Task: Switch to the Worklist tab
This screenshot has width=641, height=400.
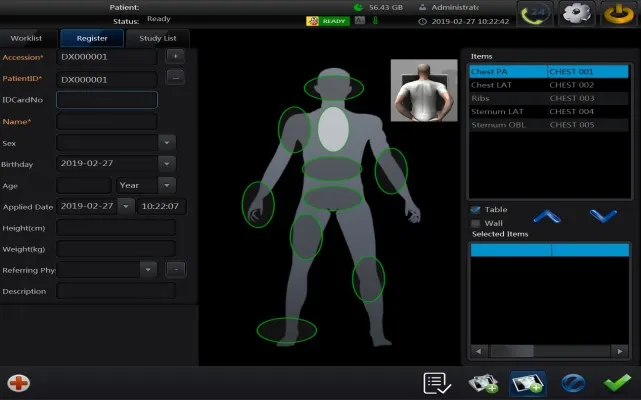Action: point(26,38)
